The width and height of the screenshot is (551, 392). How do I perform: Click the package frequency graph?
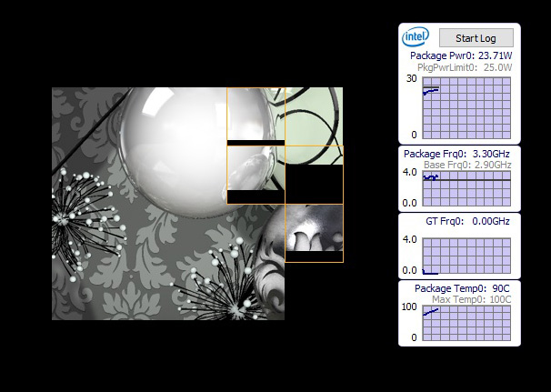coord(466,188)
